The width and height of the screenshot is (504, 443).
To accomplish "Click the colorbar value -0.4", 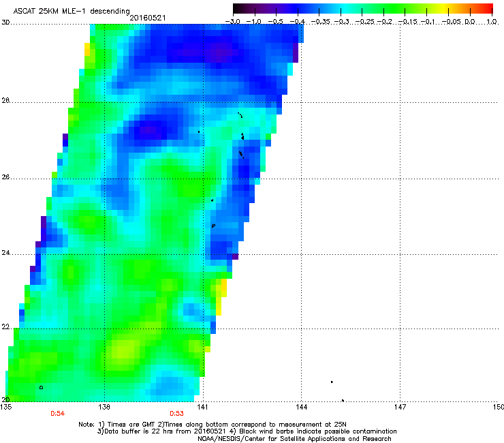I will [298, 22].
